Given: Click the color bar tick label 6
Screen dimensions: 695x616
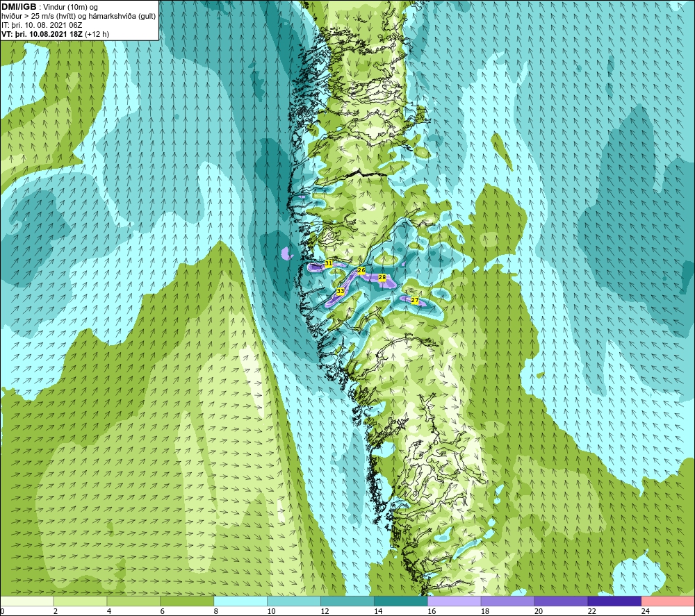Looking at the screenshot, I should click(162, 611).
